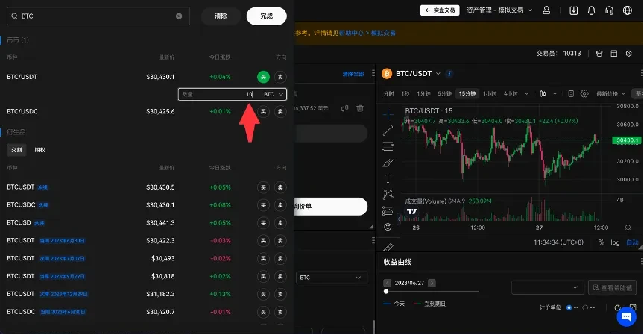
Task: Expand the 最新价格 price type dropdown
Action: pyautogui.click(x=610, y=94)
